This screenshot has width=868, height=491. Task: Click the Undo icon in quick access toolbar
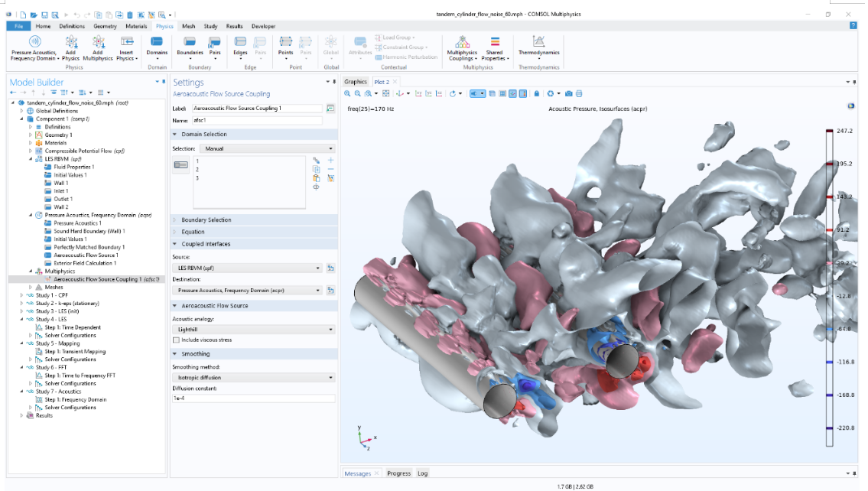pyautogui.click(x=76, y=15)
